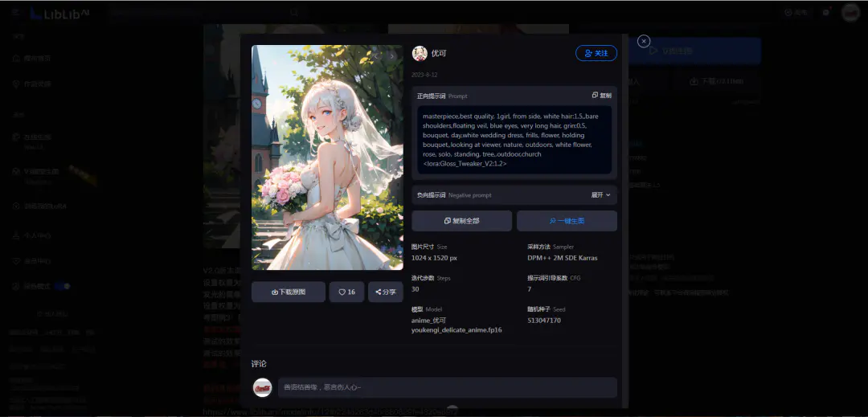
Task: Click the commenter avatar beside comment box
Action: [262, 388]
